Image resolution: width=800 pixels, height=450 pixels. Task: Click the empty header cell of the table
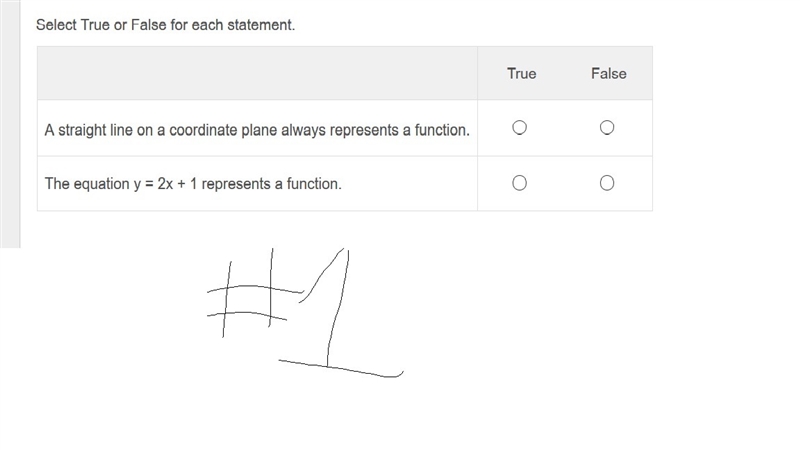(x=257, y=73)
